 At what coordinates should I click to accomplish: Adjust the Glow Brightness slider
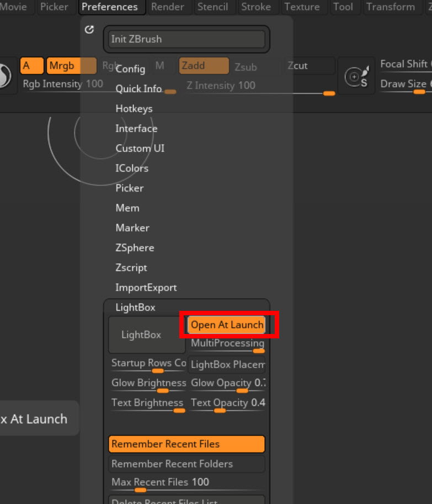coord(147,385)
